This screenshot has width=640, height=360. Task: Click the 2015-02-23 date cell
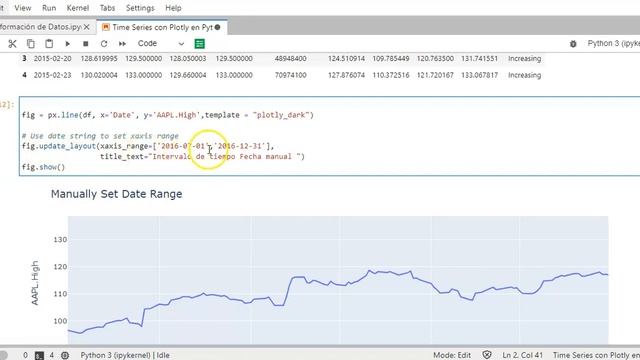pyautogui.click(x=52, y=75)
